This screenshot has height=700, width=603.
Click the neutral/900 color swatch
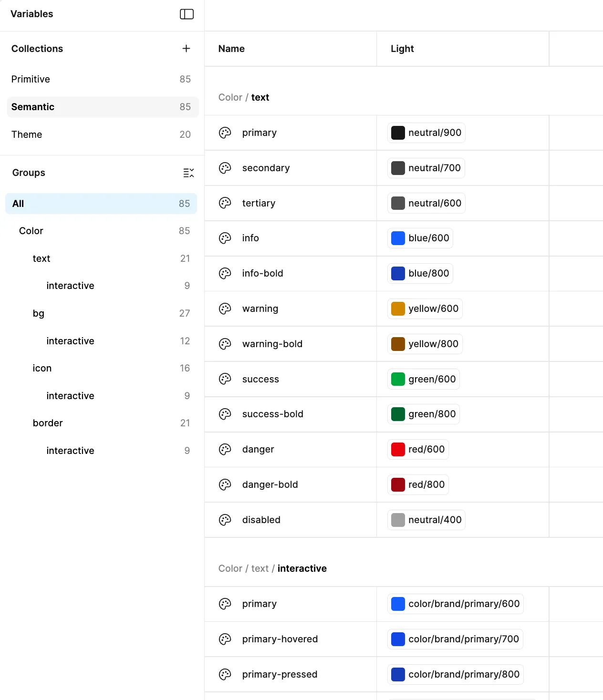tap(397, 133)
